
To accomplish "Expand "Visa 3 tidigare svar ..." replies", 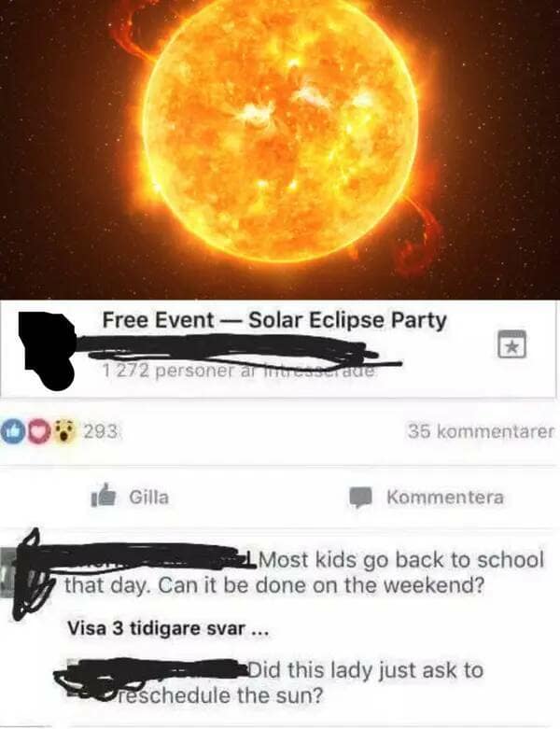I will pyautogui.click(x=168, y=628).
